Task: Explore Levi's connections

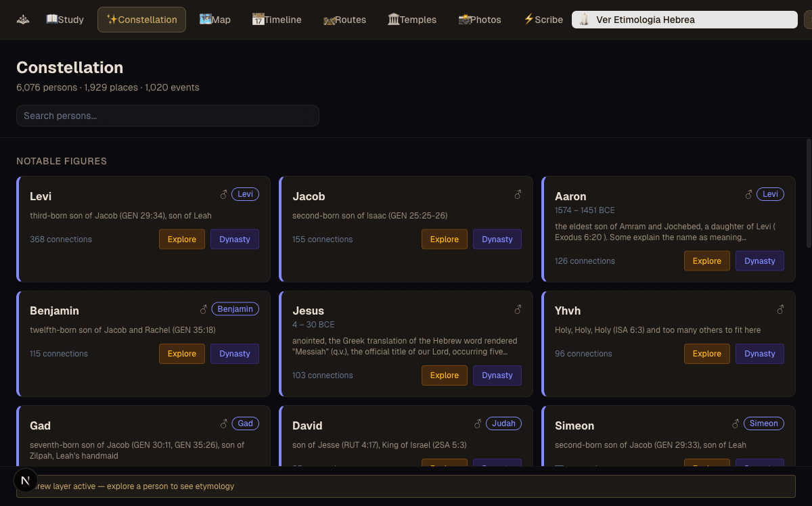Action: 182,239
